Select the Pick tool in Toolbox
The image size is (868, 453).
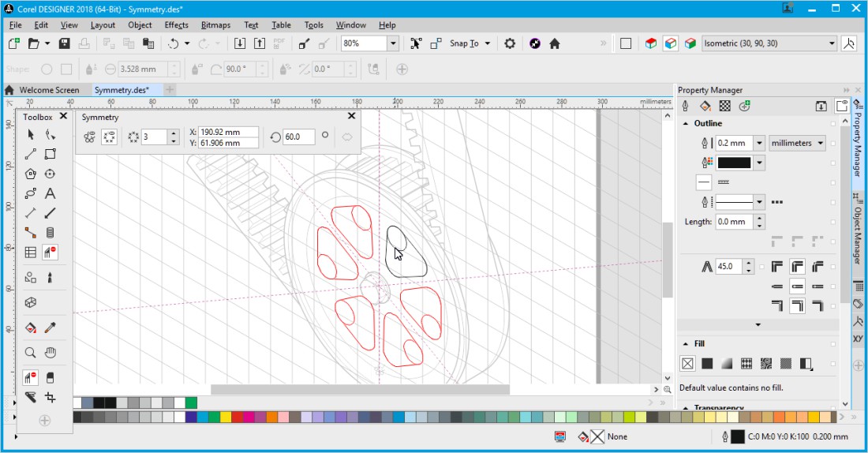(31, 135)
